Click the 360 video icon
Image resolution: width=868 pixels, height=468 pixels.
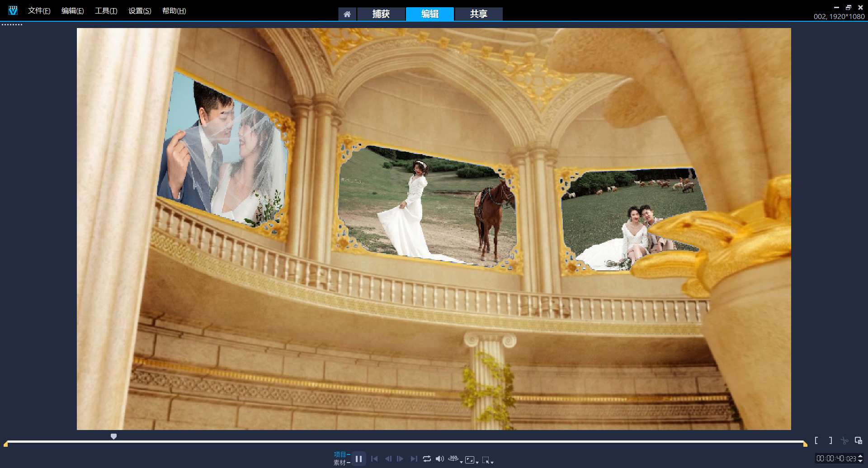pyautogui.click(x=453, y=459)
